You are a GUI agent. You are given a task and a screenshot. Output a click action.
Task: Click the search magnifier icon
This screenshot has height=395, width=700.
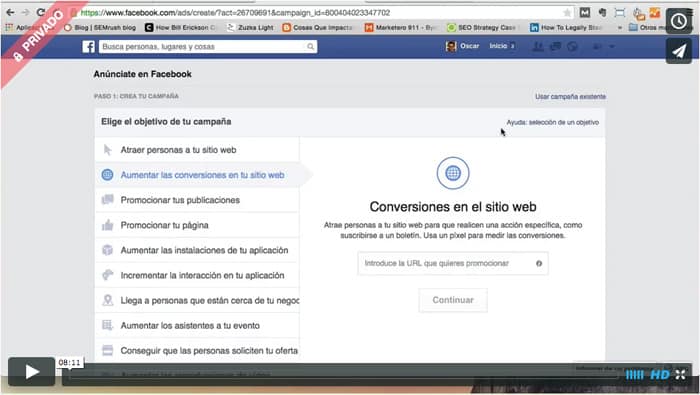[x=310, y=46]
